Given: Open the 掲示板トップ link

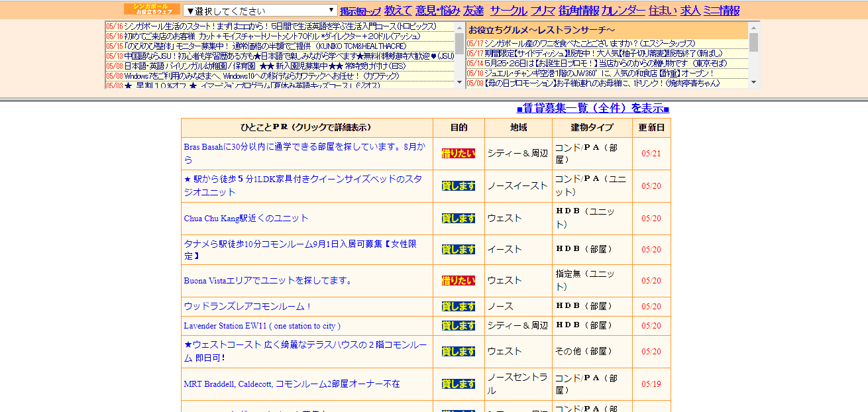Looking at the screenshot, I should pos(360,11).
